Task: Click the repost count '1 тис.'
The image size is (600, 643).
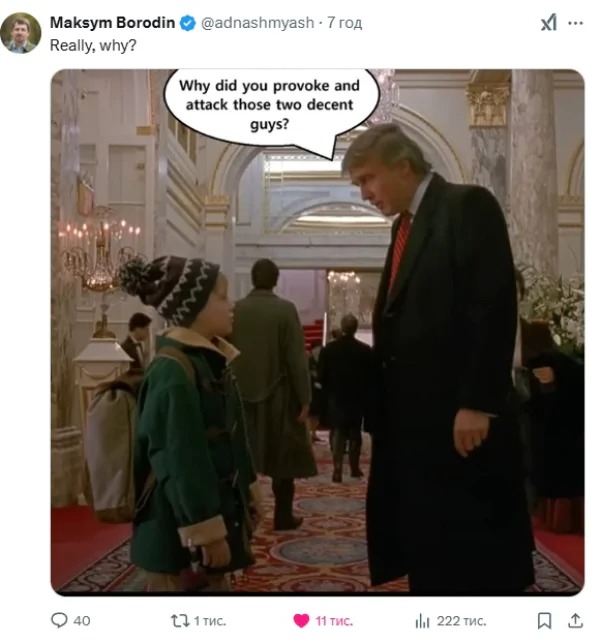Action: point(210,621)
